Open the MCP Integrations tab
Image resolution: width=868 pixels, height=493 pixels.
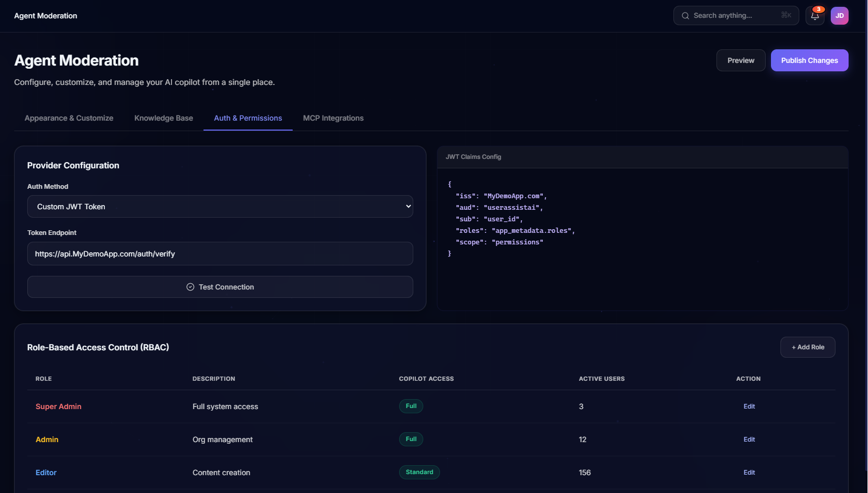[333, 118]
